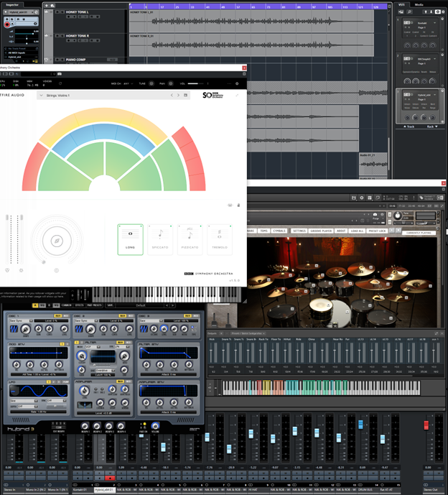The height and width of the screenshot is (495, 448).
Task: Open the Settings tab in drum instrument
Action: tap(299, 231)
